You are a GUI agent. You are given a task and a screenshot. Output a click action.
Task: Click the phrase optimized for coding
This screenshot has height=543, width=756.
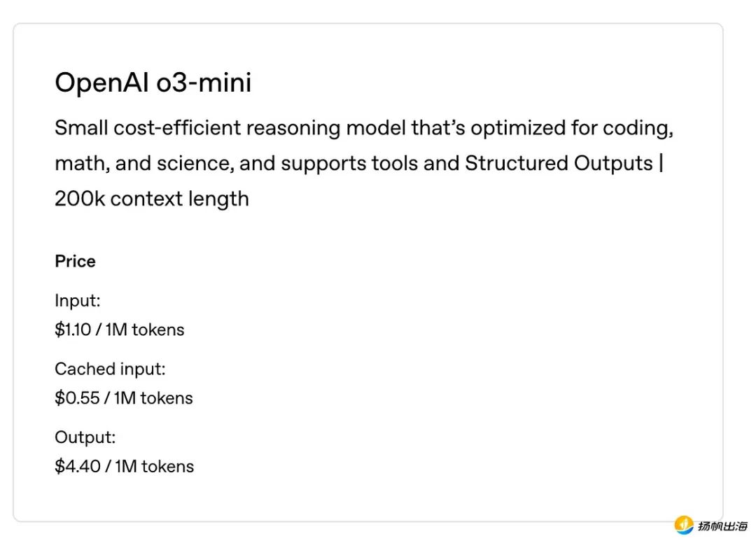pos(572,128)
